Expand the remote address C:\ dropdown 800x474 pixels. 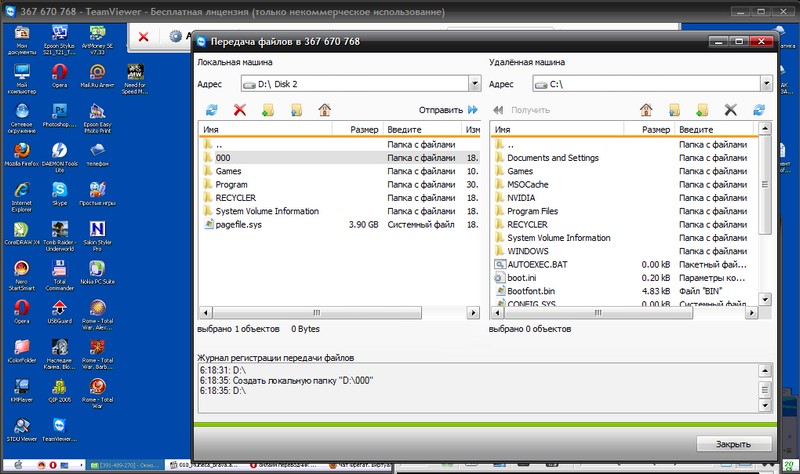pos(765,84)
